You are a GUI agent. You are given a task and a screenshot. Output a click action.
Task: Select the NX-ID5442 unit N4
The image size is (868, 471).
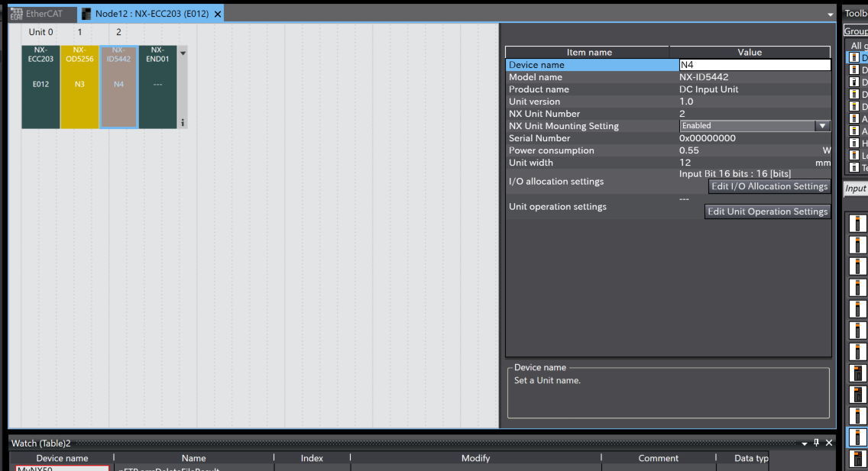click(118, 85)
